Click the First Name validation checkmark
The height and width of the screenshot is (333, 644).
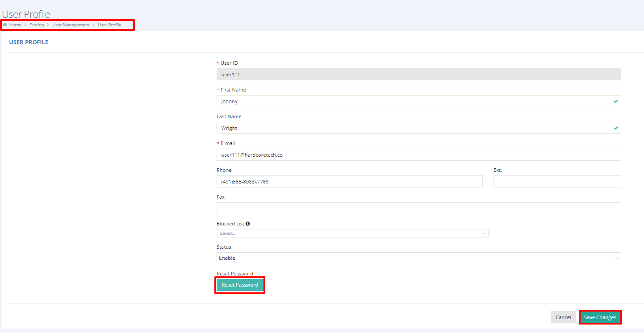coord(616,101)
